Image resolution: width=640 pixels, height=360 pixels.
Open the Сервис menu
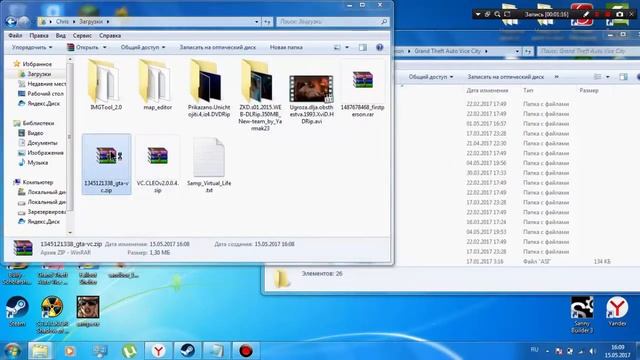pos(82,36)
